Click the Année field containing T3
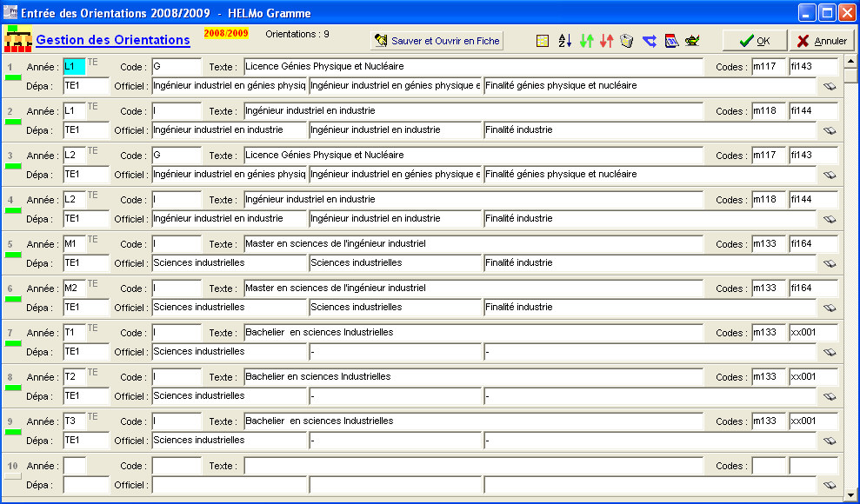 (x=75, y=421)
